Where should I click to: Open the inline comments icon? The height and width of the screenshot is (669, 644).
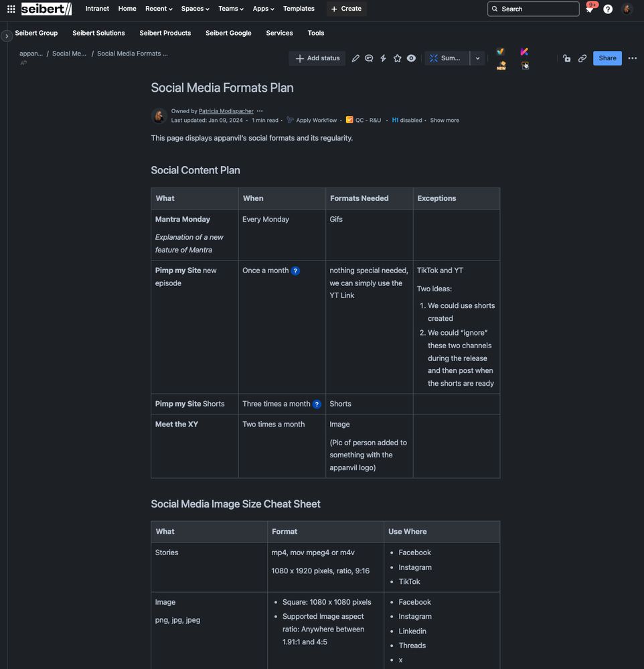[369, 58]
